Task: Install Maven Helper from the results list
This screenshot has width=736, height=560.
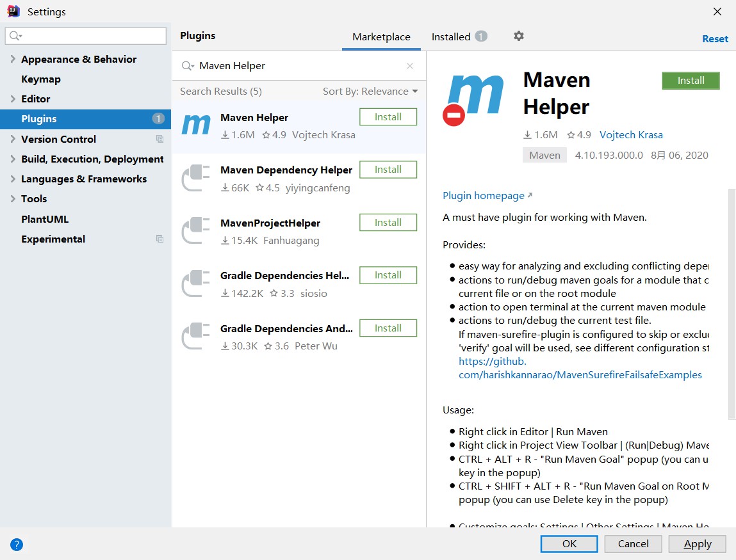Action: (x=388, y=116)
